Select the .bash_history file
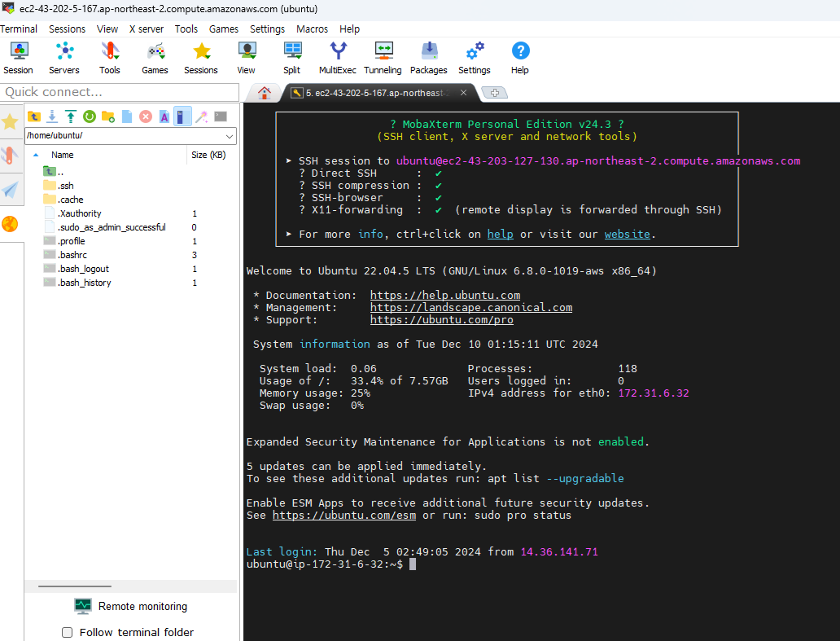The width and height of the screenshot is (840, 641). (84, 283)
